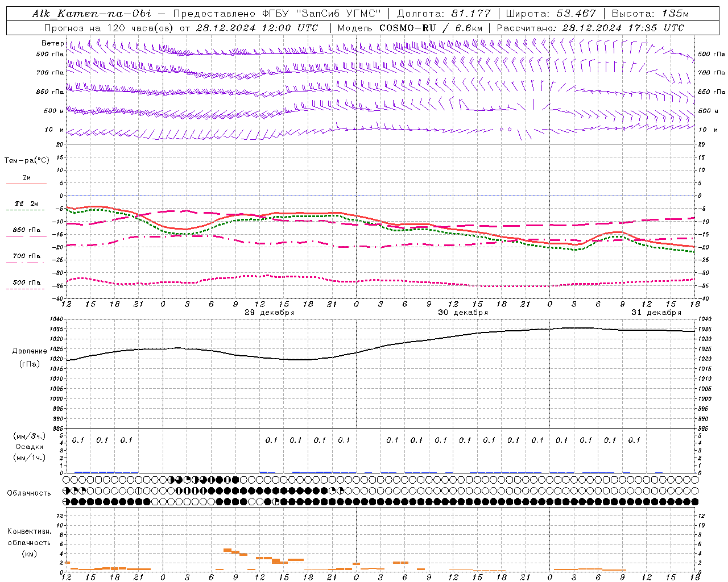Image resolution: width=728 pixels, height=582 pixels.
Task: Click Рассчитано: 28.12.2024 17:35 UTC
Action: (x=590, y=28)
